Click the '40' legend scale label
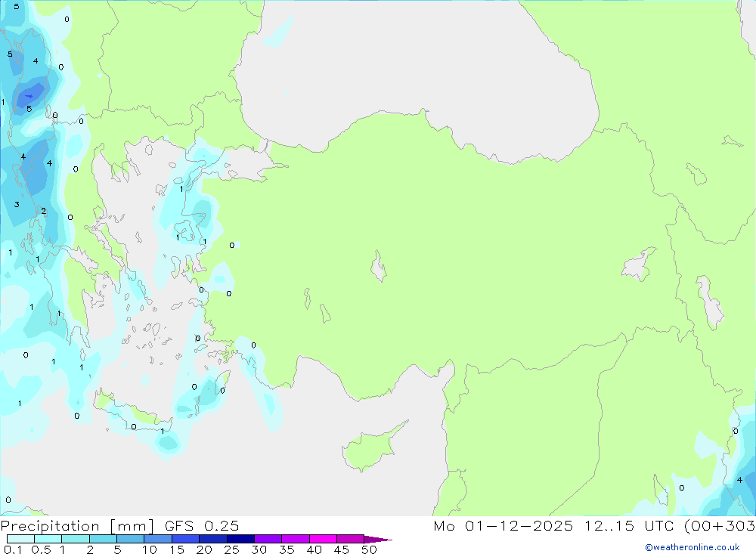Screen dimensions: 756x554 314,549
